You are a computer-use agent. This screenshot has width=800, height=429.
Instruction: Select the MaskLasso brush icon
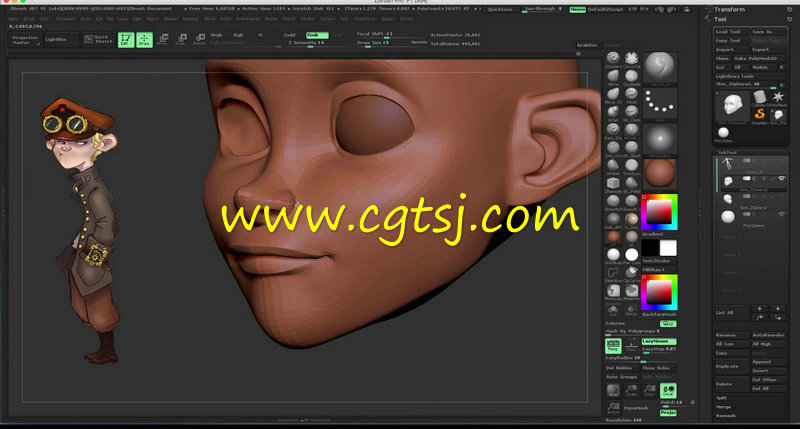point(613,290)
